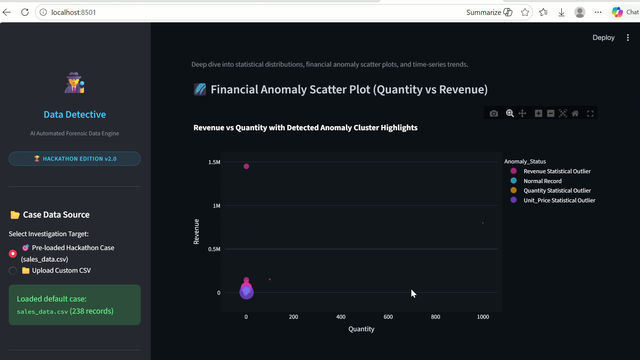Click the Autoscale plot icon
This screenshot has height=360, width=640.
point(563,113)
